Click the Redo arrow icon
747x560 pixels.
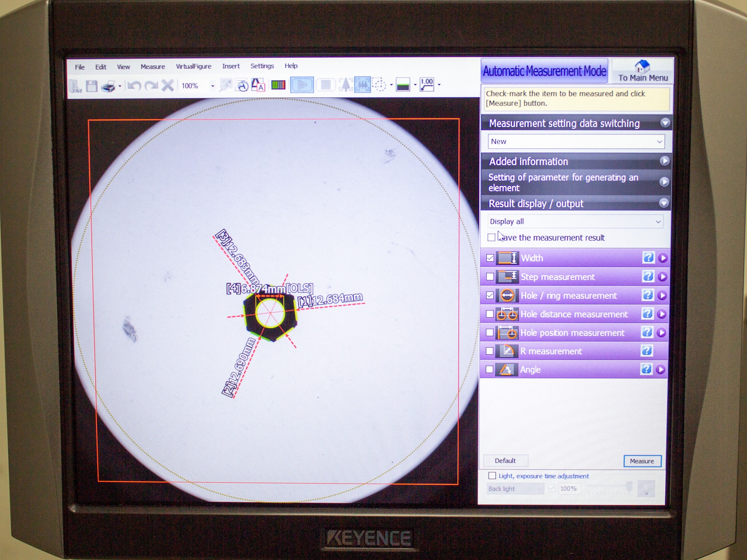(x=151, y=86)
